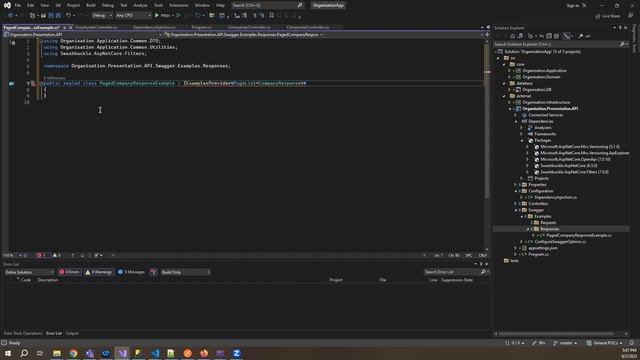The width and height of the screenshot is (640, 360).
Task: Click the Undo toolbar icon
Action: [x=68, y=16]
